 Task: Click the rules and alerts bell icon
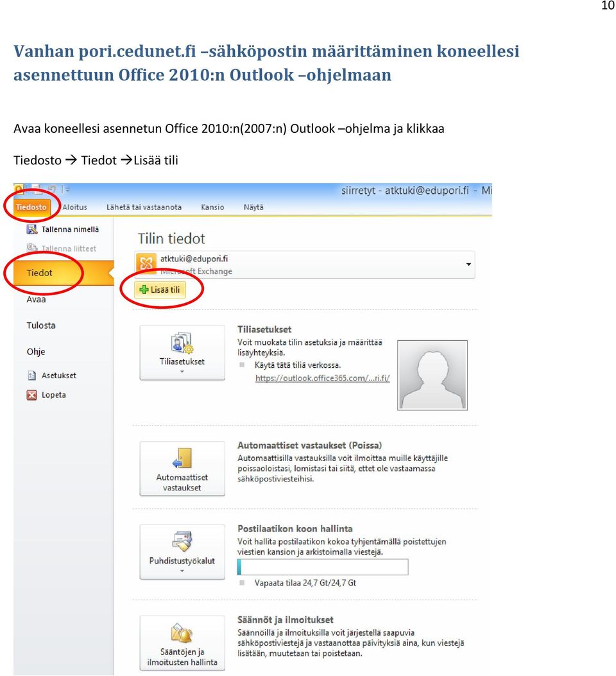(182, 633)
